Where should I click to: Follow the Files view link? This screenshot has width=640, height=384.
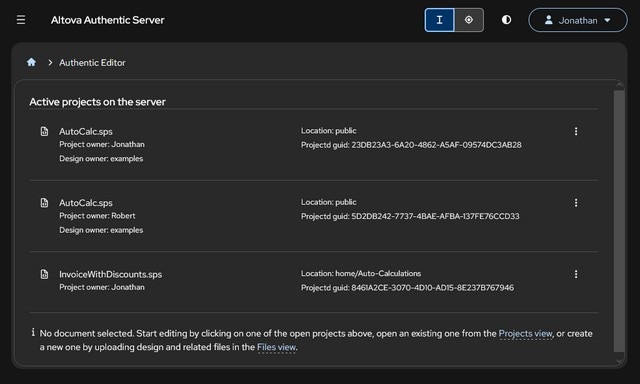(276, 347)
